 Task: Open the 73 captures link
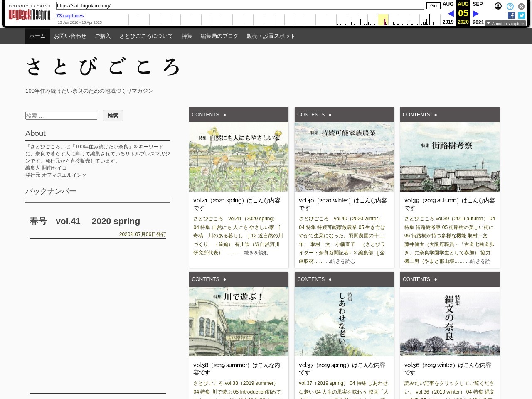pyautogui.click(x=70, y=16)
